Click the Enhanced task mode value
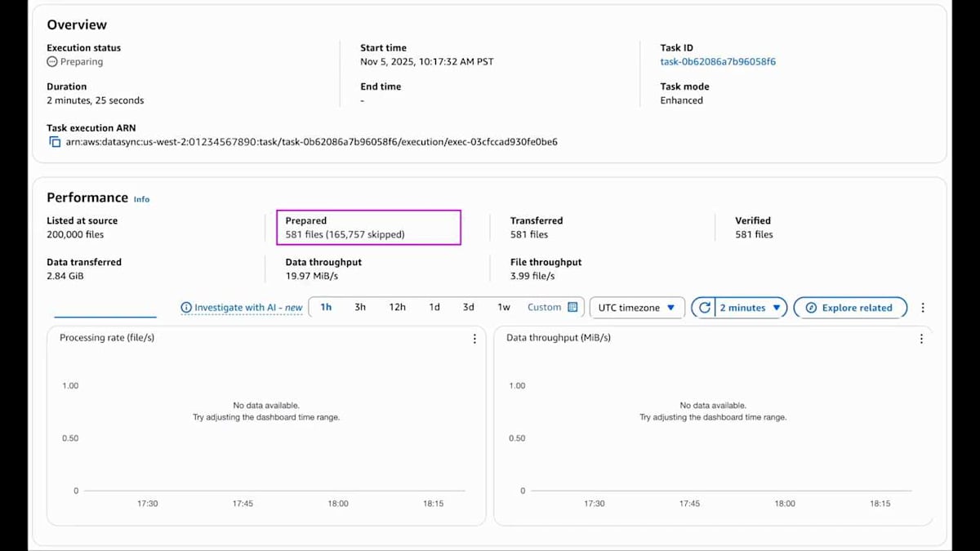The height and width of the screenshot is (551, 980). pos(682,101)
